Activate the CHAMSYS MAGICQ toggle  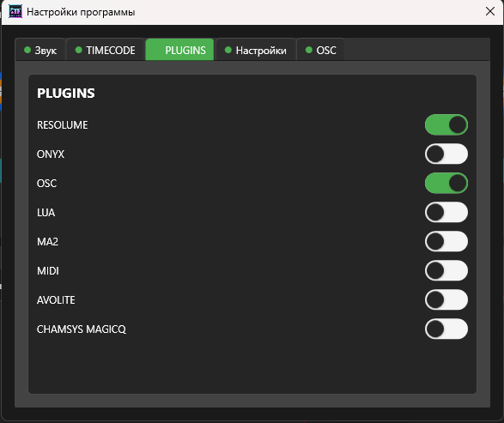[446, 329]
